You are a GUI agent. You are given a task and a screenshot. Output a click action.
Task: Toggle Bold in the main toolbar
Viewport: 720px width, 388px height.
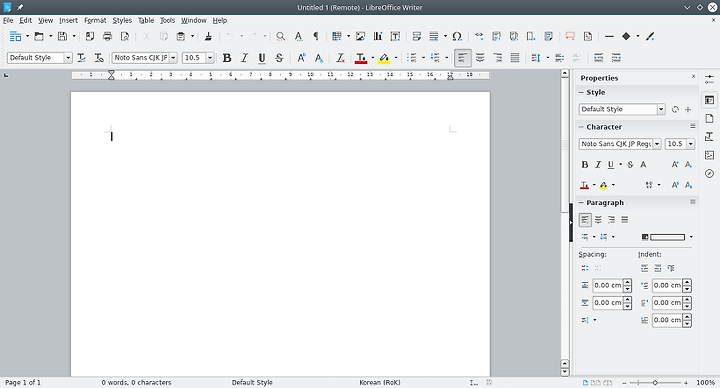pyautogui.click(x=227, y=58)
